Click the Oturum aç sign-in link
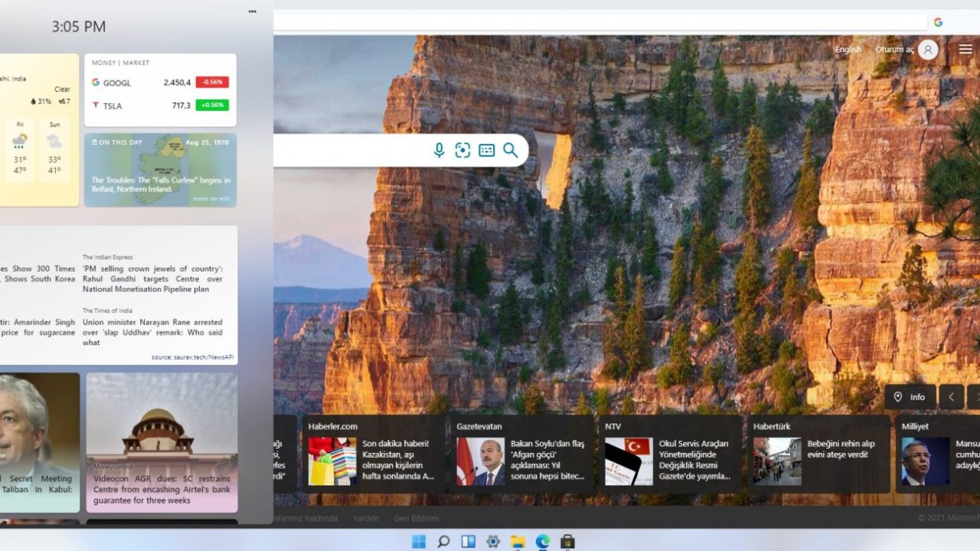Viewport: 980px width, 551px height. 894,50
